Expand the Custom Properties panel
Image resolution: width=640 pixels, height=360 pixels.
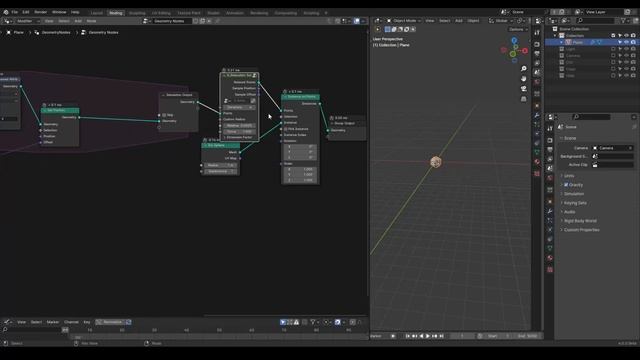coord(581,230)
